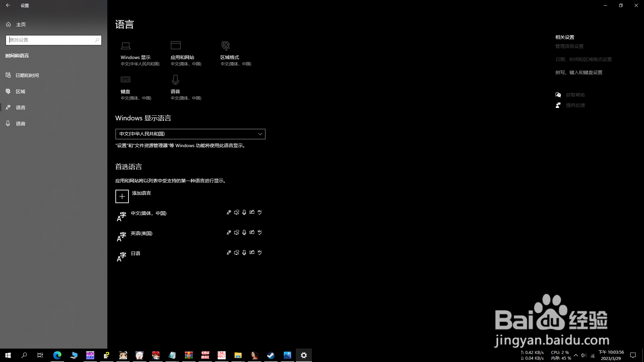Open 管理语言设置 link

click(569, 46)
